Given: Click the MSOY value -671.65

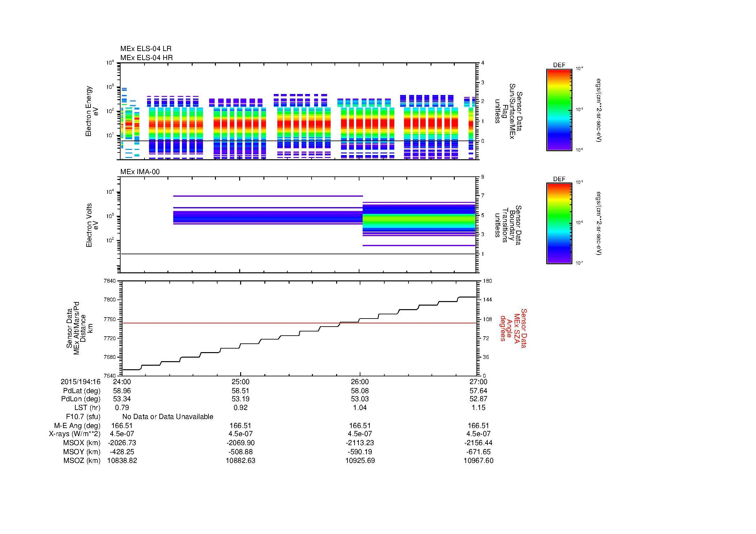Looking at the screenshot, I should tap(478, 452).
